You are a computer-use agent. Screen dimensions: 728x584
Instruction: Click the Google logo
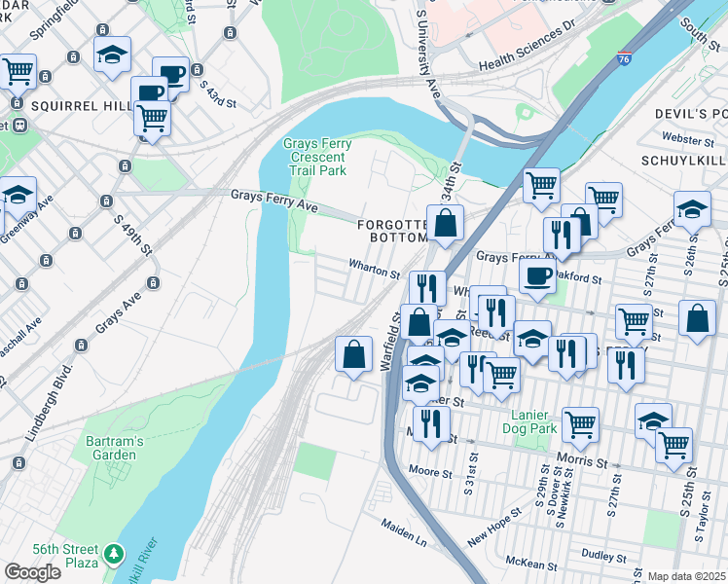click(32, 573)
